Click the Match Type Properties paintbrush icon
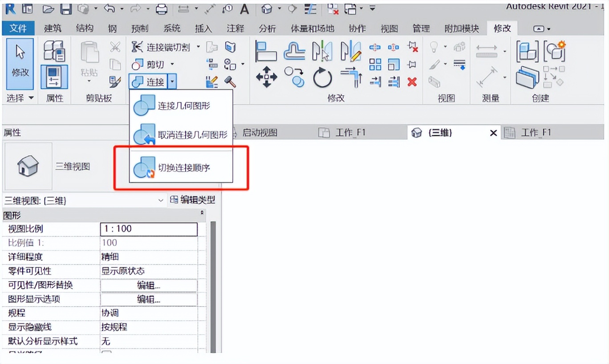609x364 pixels. [115, 82]
